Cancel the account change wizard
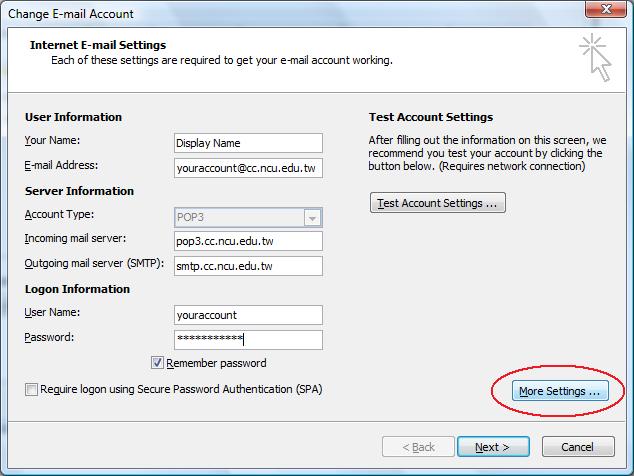 pyautogui.click(x=578, y=447)
